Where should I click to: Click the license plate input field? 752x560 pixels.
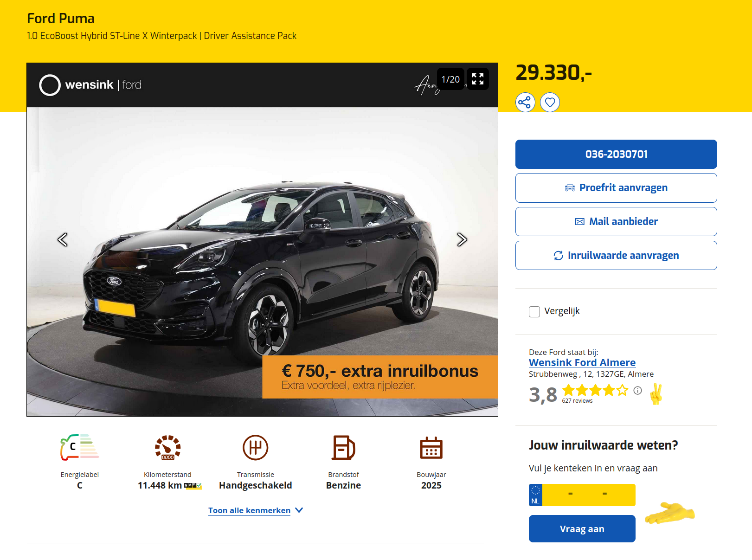[588, 495]
